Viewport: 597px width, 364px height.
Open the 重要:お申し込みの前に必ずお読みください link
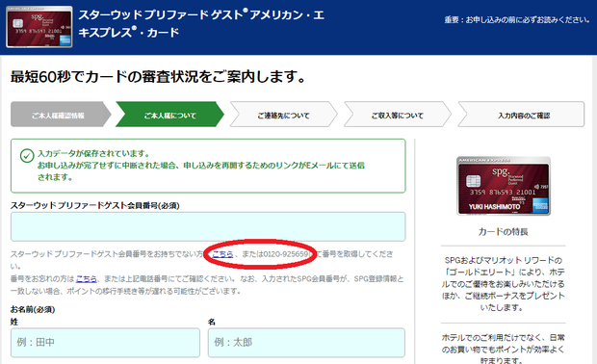tap(517, 20)
